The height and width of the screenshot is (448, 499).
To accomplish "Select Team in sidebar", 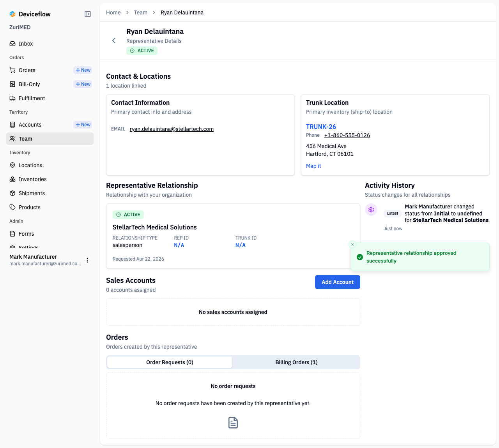I will pos(50,139).
